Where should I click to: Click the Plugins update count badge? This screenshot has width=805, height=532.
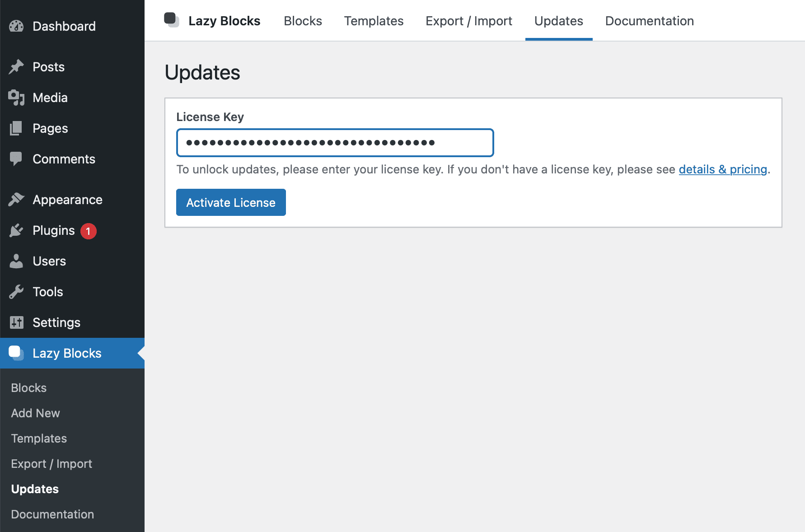coord(88,231)
